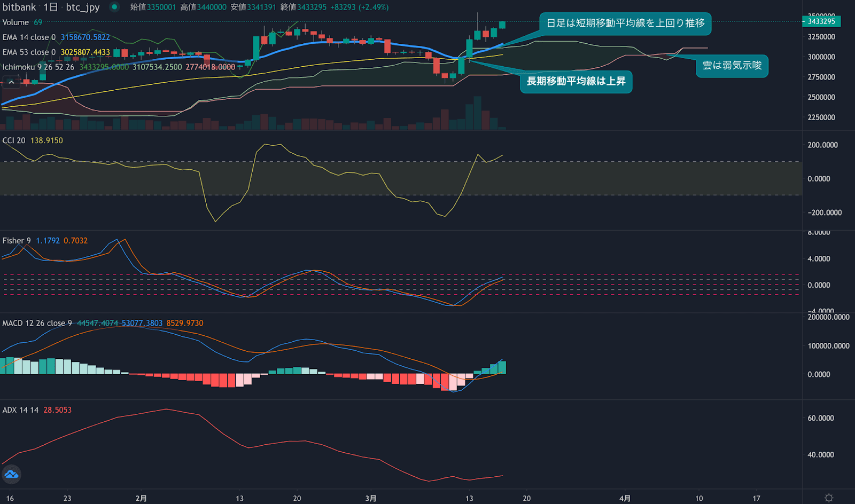The height and width of the screenshot is (504, 855).
Task: Toggle the Volume indicator legend
Action: point(17,22)
